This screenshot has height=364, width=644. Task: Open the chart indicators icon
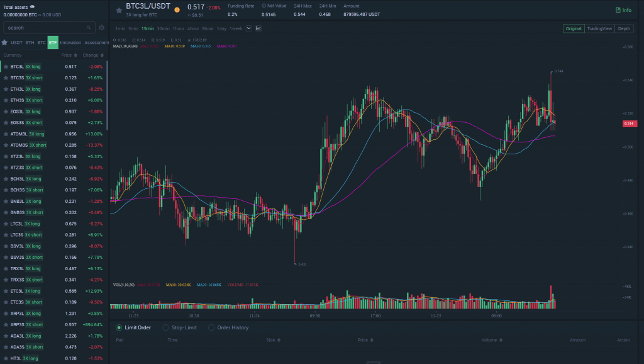click(x=258, y=28)
